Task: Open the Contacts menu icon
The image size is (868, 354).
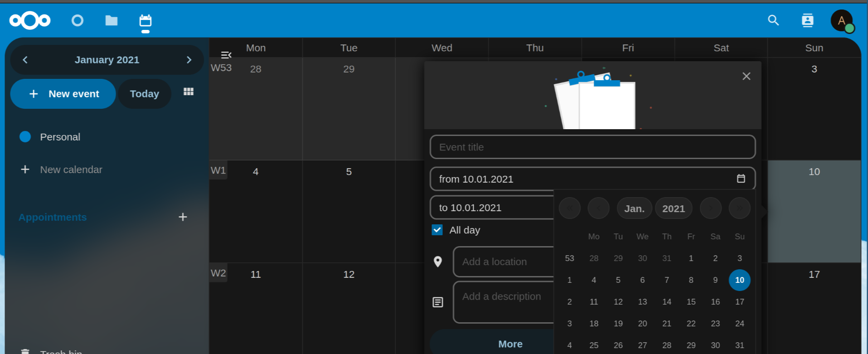Action: tap(808, 20)
